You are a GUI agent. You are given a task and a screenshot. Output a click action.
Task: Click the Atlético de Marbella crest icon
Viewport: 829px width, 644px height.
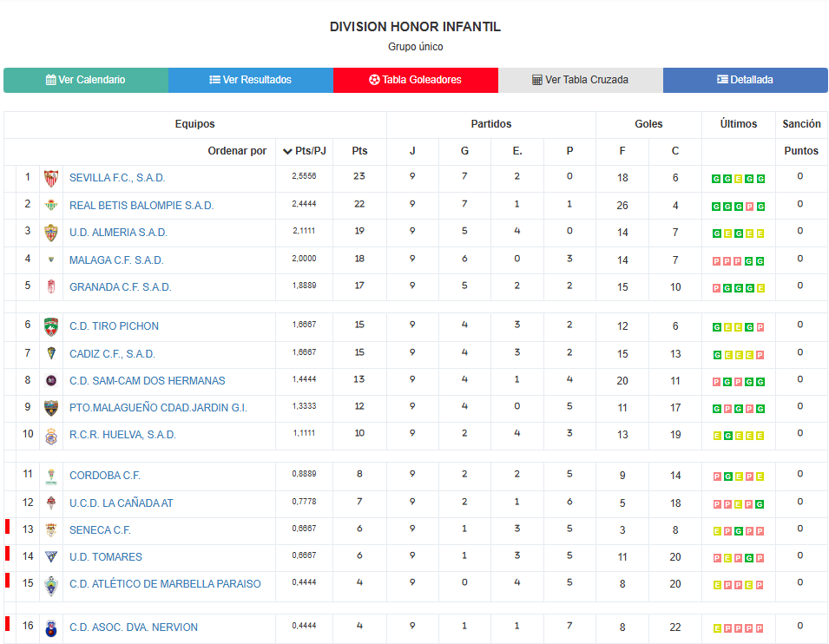coord(51,586)
